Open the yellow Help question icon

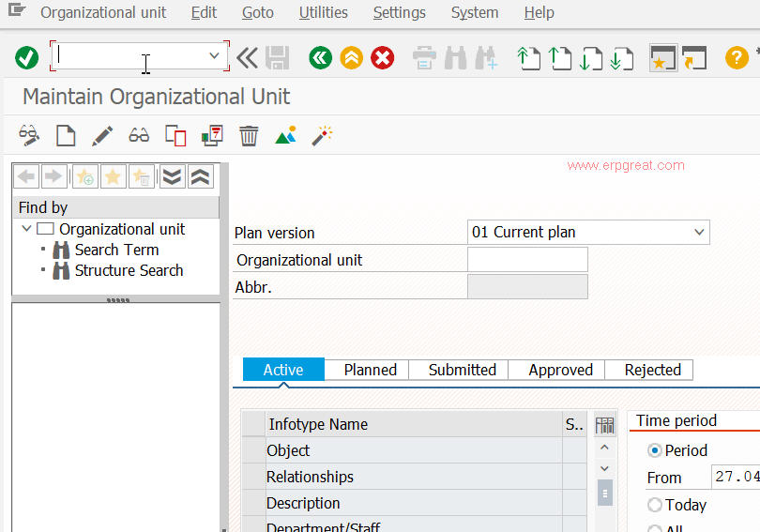[x=737, y=58]
